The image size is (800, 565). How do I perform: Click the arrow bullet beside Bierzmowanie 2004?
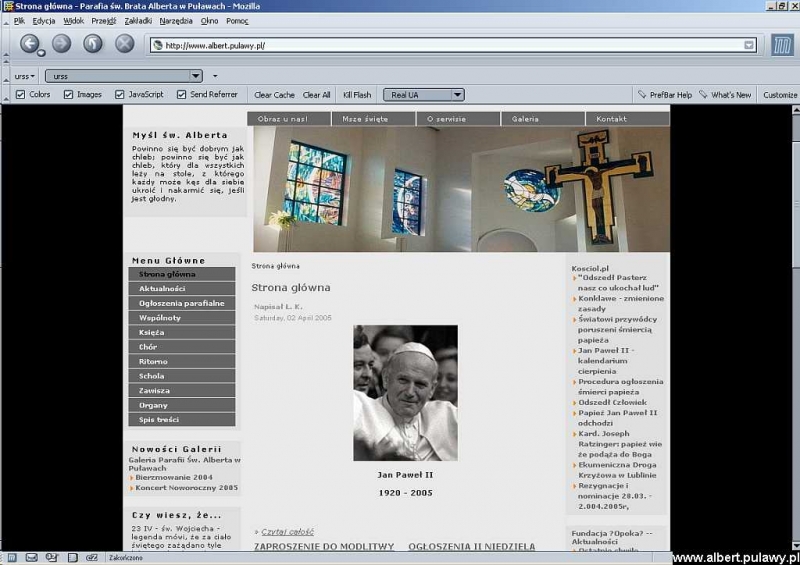pyautogui.click(x=132, y=478)
